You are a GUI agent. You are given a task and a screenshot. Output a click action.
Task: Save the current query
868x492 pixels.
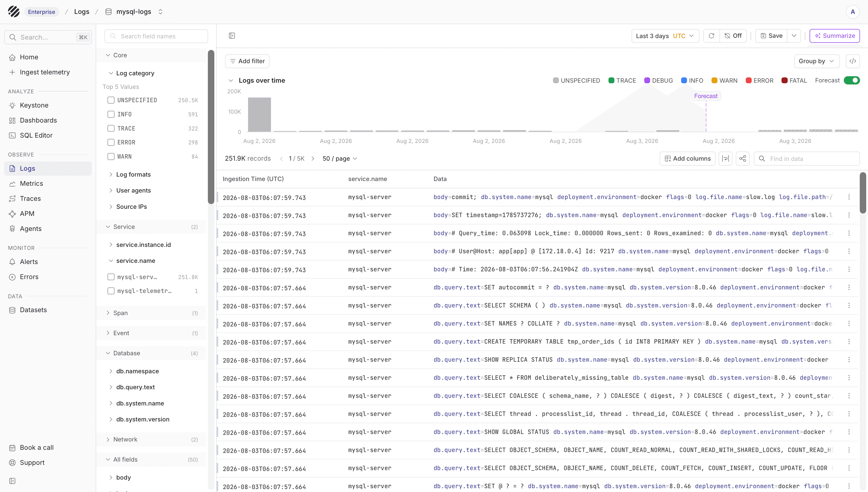771,36
